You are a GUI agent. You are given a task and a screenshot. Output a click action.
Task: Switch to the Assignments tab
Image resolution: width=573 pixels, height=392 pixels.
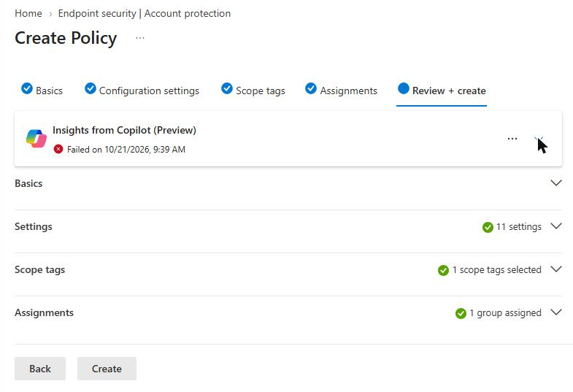tap(341, 91)
